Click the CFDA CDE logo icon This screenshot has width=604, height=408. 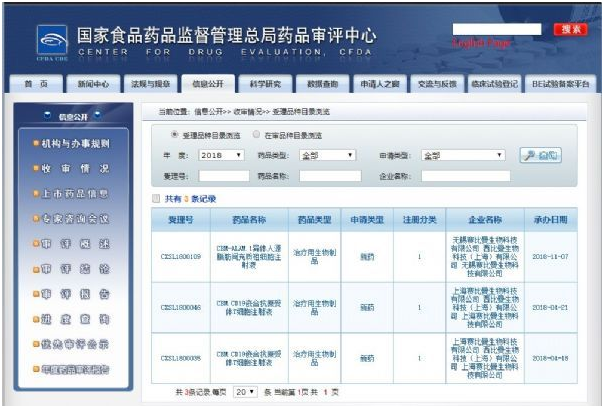[x=52, y=40]
